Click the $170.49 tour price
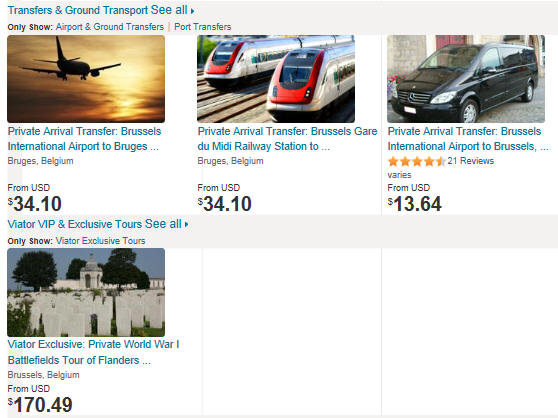The height and width of the screenshot is (418, 558). point(40,405)
